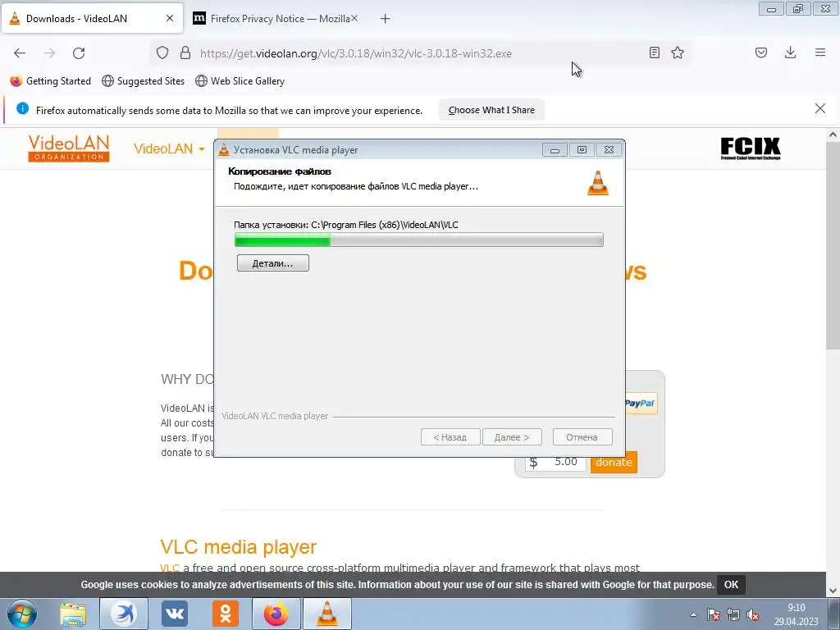The height and width of the screenshot is (630, 840).
Task: Click the page vertical scrollbar thumb
Action: pyautogui.click(x=833, y=246)
